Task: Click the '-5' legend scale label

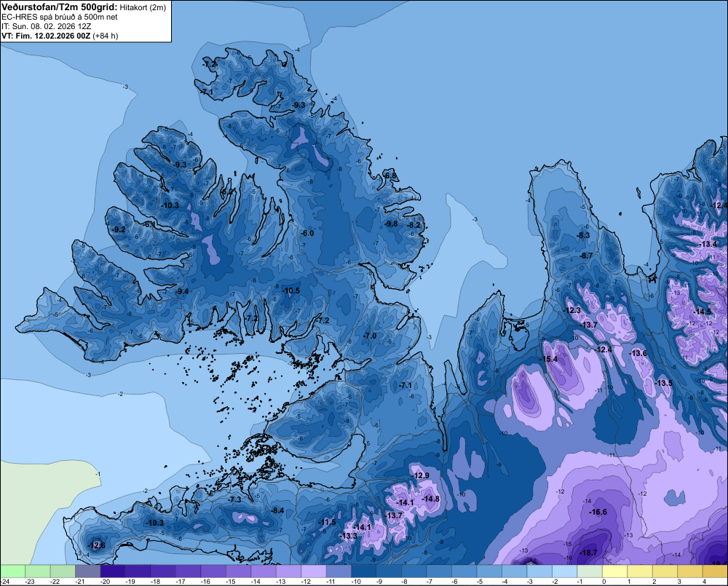Action: pos(480,582)
